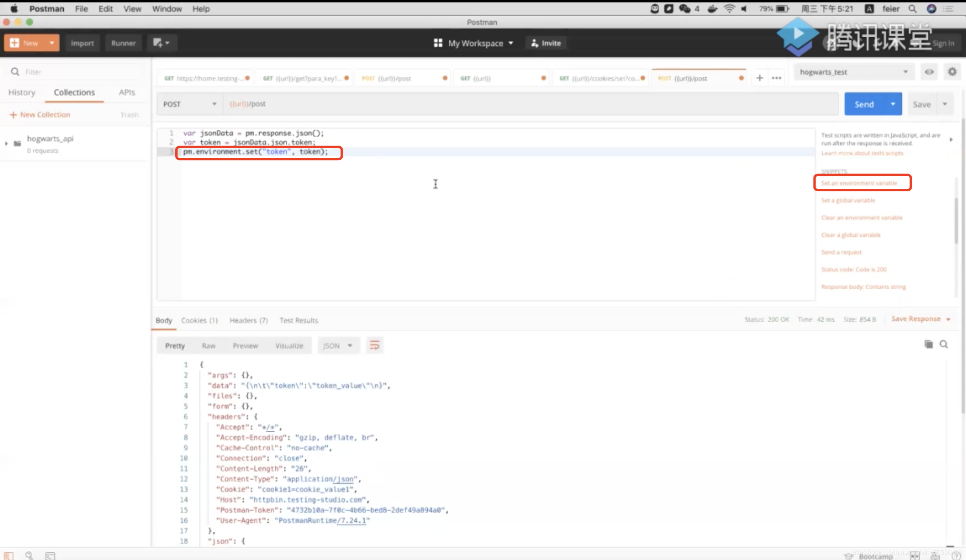Screen dimensions: 966x560
Task: Click the environment quick look eye icon
Action: (x=929, y=72)
